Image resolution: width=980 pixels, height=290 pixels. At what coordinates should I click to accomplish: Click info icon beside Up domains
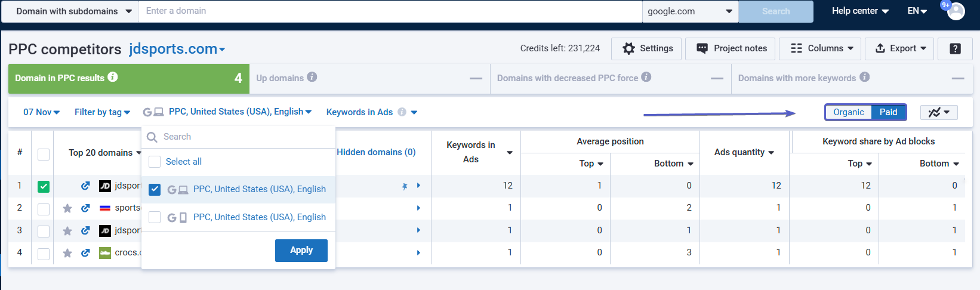tap(312, 77)
